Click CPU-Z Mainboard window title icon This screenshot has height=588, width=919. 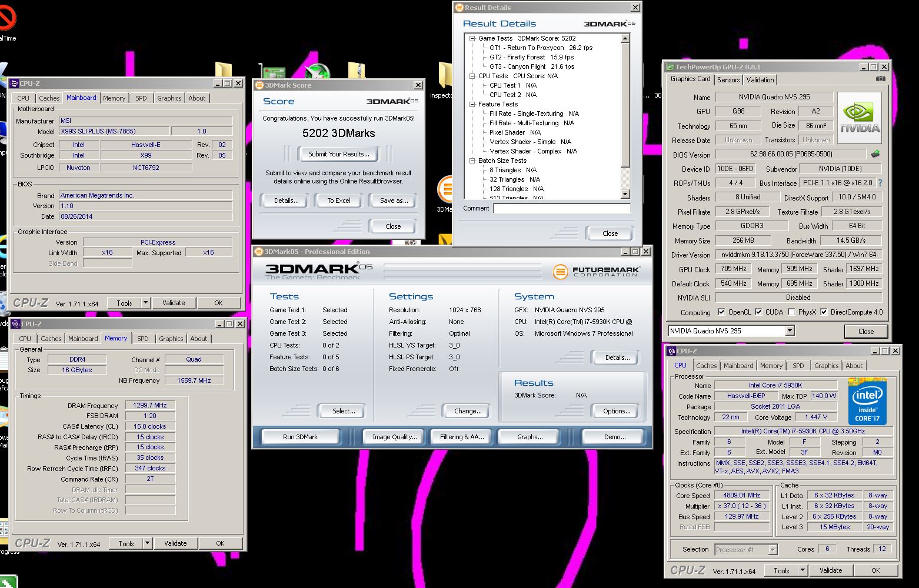coord(14,83)
